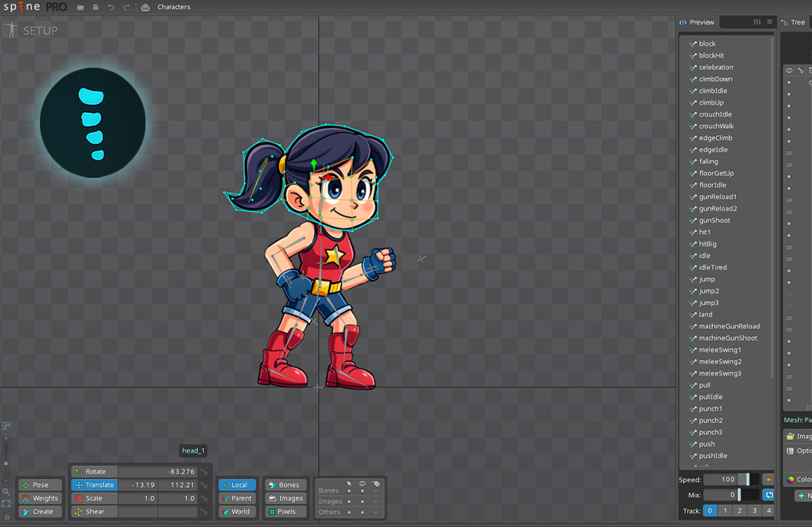Screen dimensions: 812x527
Task: Select the Scale tool
Action: (94, 498)
